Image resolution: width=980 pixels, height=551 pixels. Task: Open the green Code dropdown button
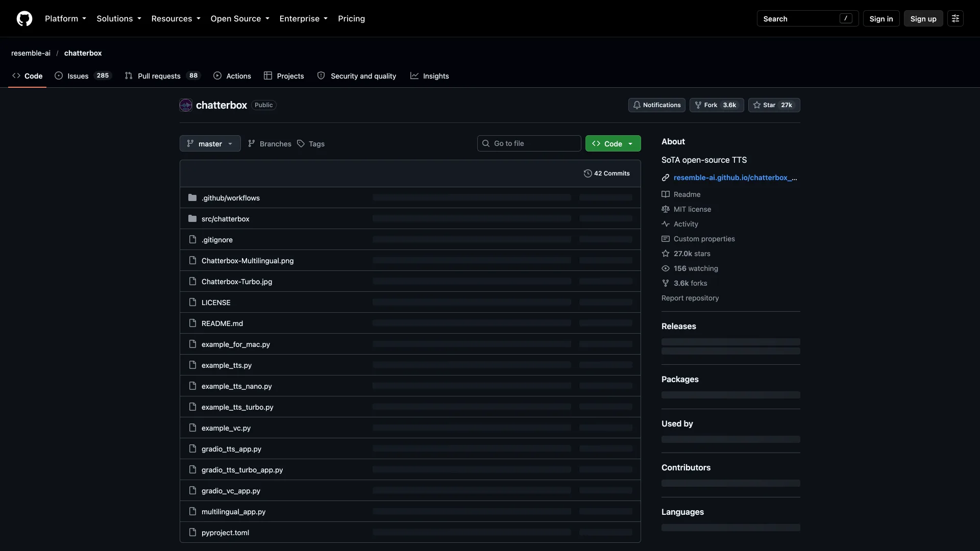[613, 144]
